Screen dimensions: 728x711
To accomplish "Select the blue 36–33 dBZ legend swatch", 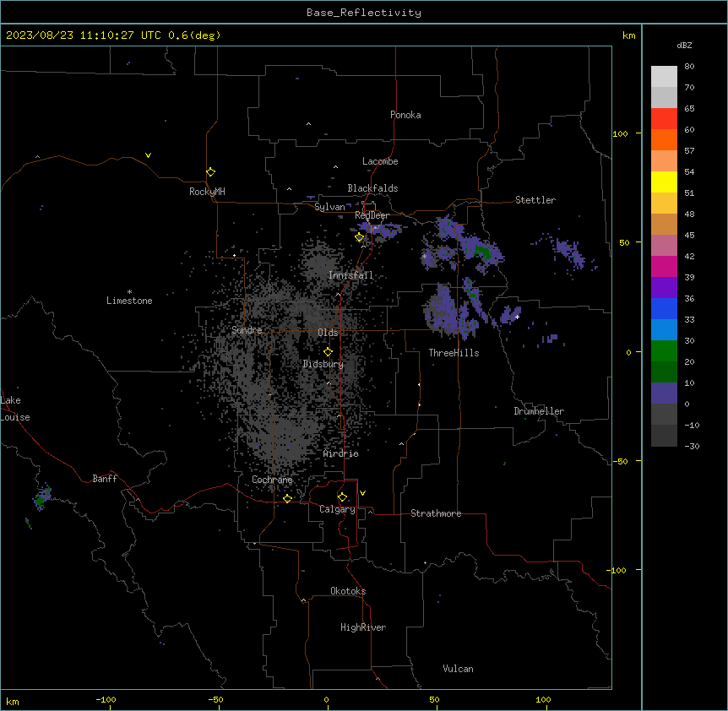I will pyautogui.click(x=664, y=308).
